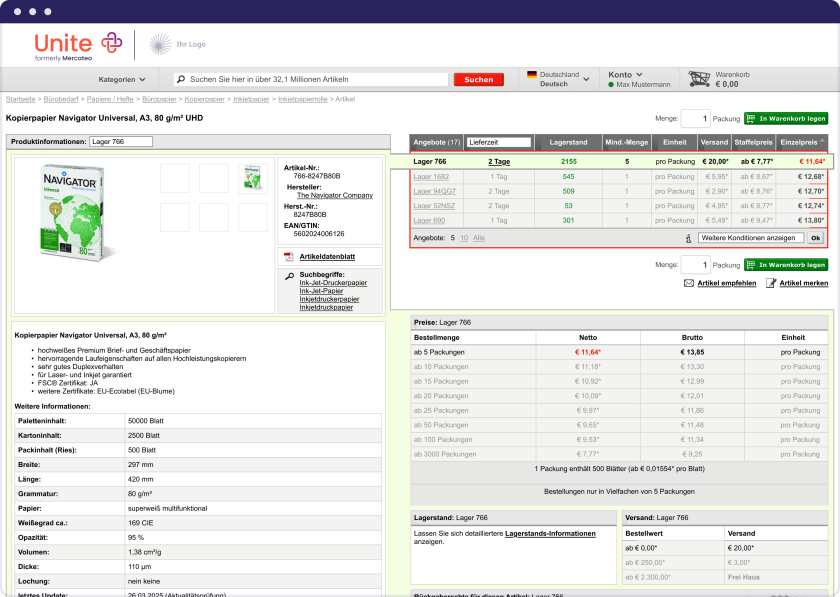Image resolution: width=840 pixels, height=597 pixels.
Task: Click the red Suchen button
Action: pyautogui.click(x=478, y=79)
